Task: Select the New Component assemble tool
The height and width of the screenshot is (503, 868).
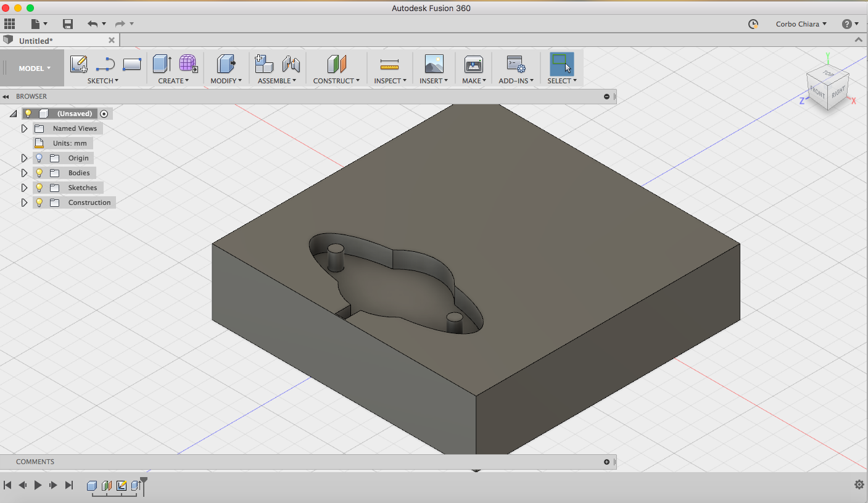Action: pos(264,64)
